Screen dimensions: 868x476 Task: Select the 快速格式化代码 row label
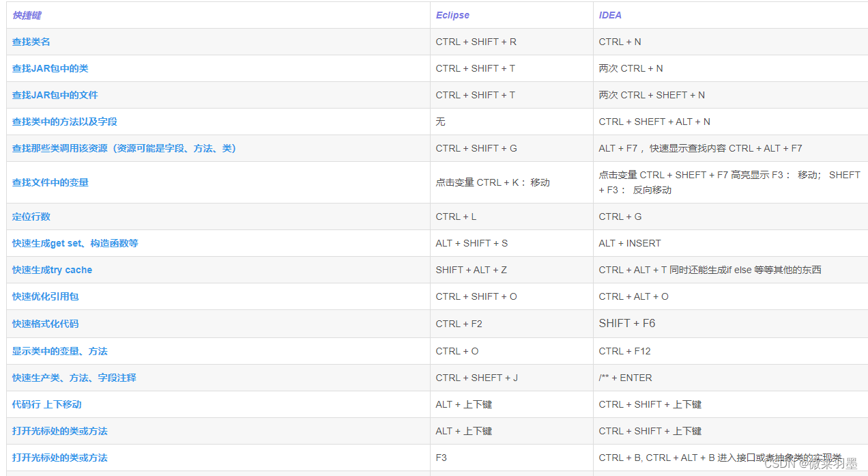tap(46, 324)
